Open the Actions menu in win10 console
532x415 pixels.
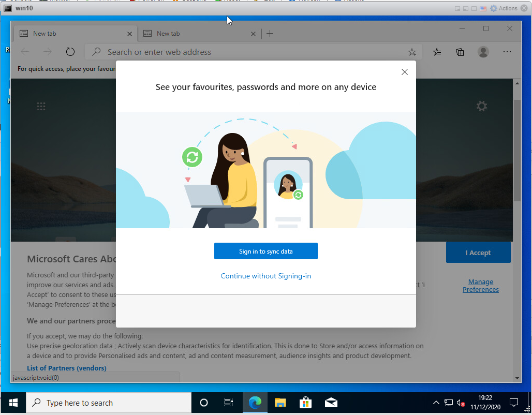tap(504, 8)
